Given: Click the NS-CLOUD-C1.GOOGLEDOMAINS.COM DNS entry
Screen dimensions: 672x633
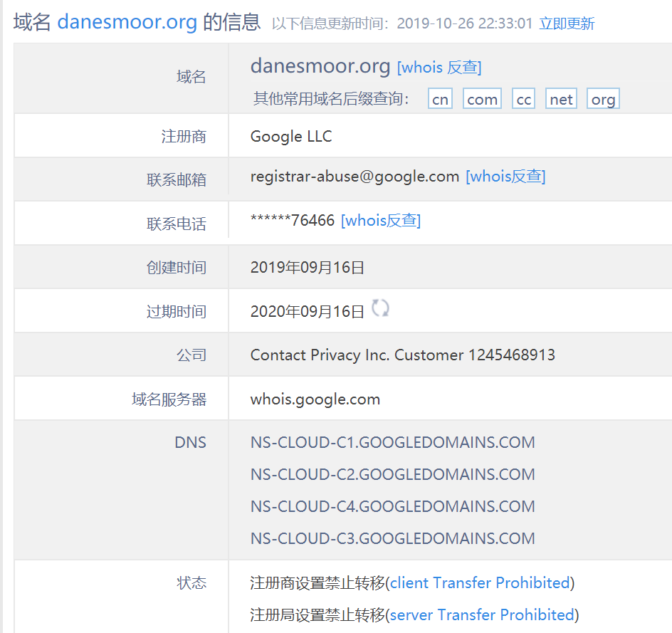Looking at the screenshot, I should click(392, 442).
